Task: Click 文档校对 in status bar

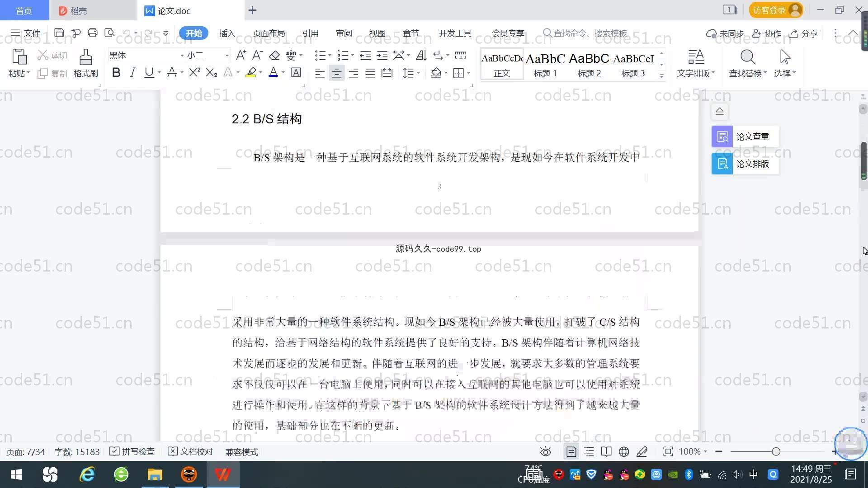Action: point(190,451)
